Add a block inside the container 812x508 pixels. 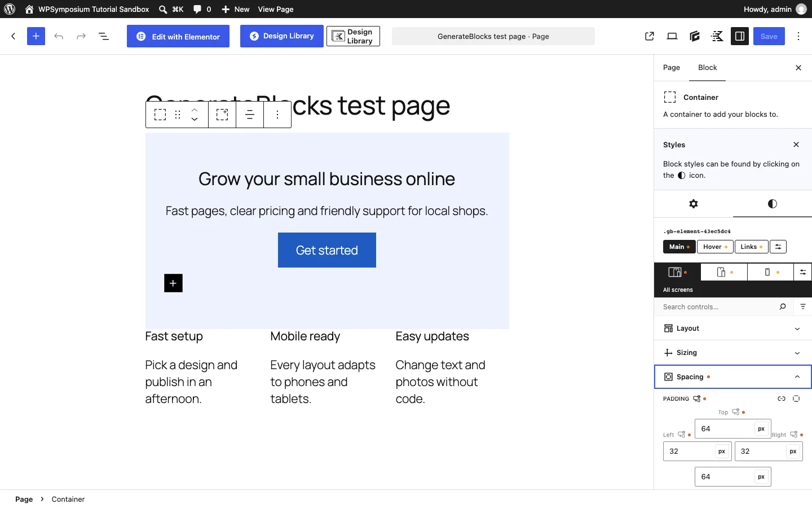[x=174, y=283]
